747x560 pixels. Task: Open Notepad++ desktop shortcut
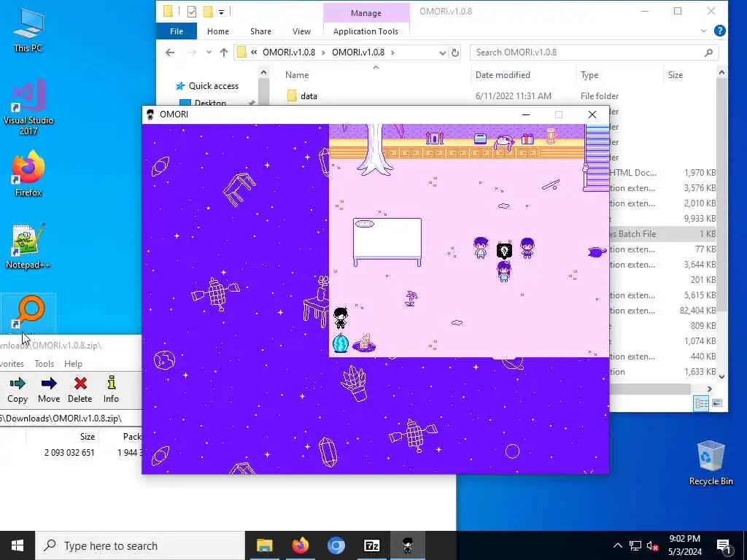[28, 246]
